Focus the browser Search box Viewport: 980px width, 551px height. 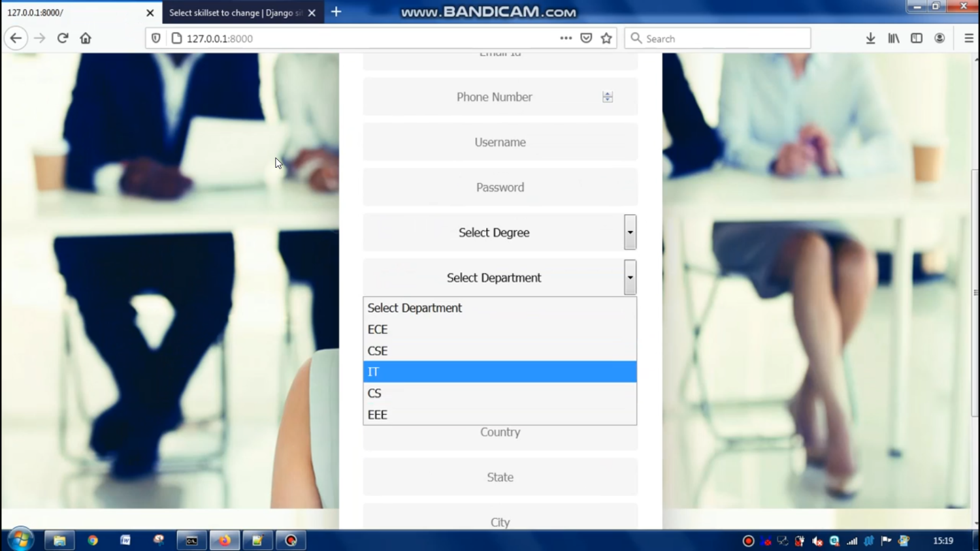click(x=717, y=39)
